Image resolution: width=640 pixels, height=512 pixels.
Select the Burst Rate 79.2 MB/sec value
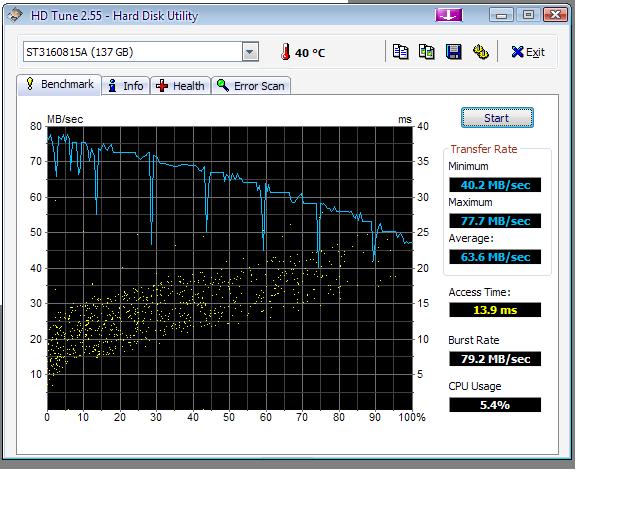point(495,359)
